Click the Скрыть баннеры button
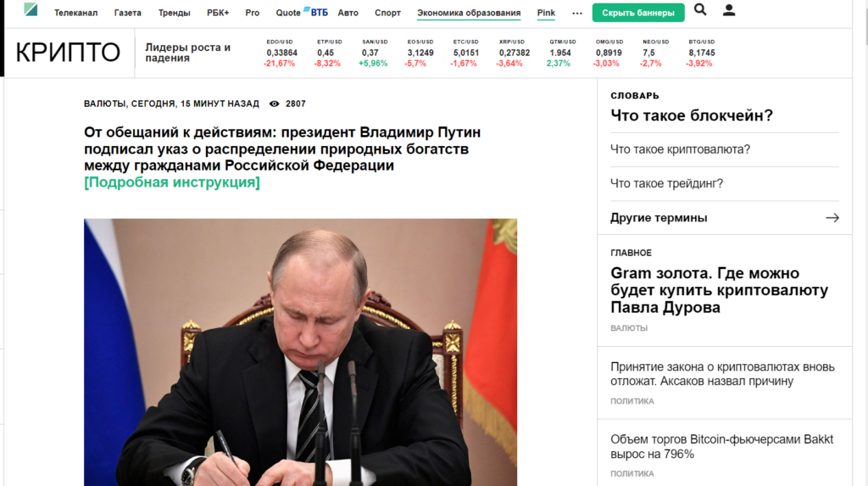Viewport: 868px width, 486px height. coord(638,13)
